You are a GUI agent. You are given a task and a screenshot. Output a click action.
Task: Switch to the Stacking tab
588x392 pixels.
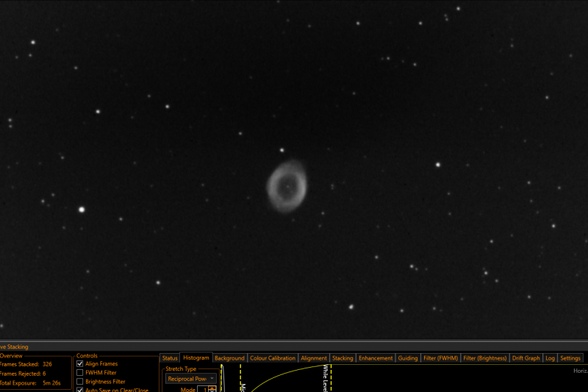point(343,358)
